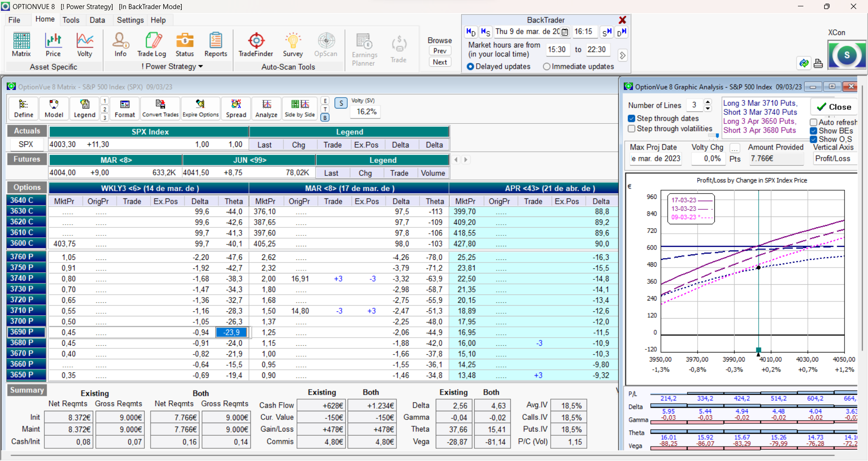Toggle the S button in Matrix toolbar
This screenshot has width=868, height=461.
(x=341, y=103)
